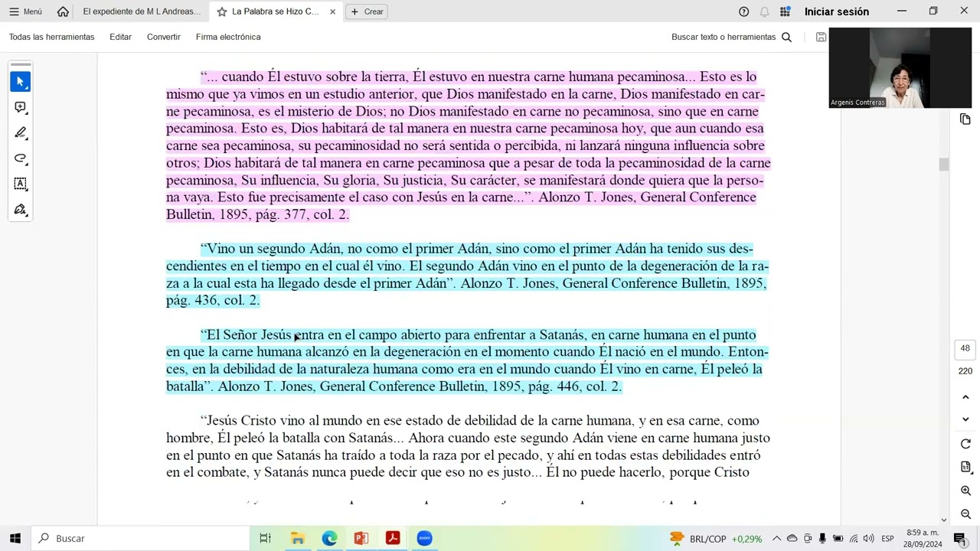The width and height of the screenshot is (980, 551).
Task: Select the freehand draw loop tool
Action: tap(21, 158)
